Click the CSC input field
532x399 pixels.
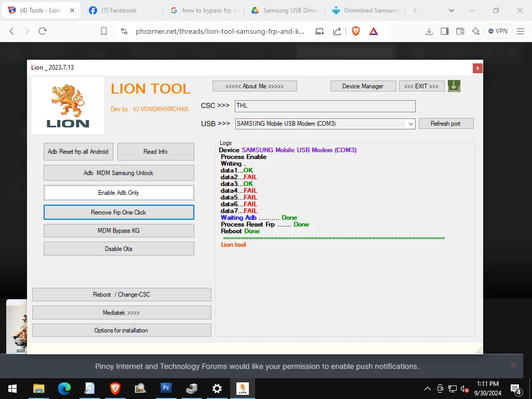[325, 106]
